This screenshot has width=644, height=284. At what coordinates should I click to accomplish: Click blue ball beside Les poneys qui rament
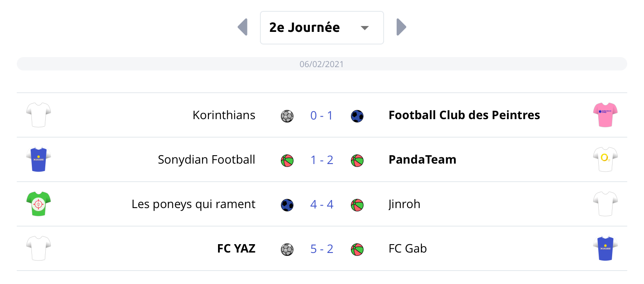pyautogui.click(x=287, y=205)
